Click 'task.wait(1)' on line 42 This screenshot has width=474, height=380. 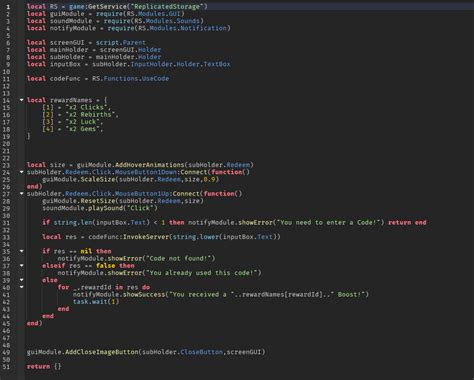pos(96,302)
